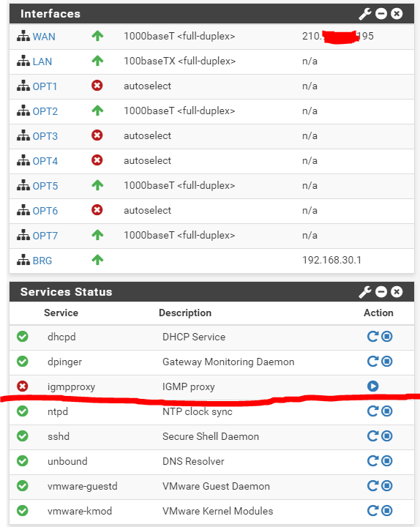420x527 pixels.
Task: Open the OPT5 interface link
Action: tap(45, 186)
